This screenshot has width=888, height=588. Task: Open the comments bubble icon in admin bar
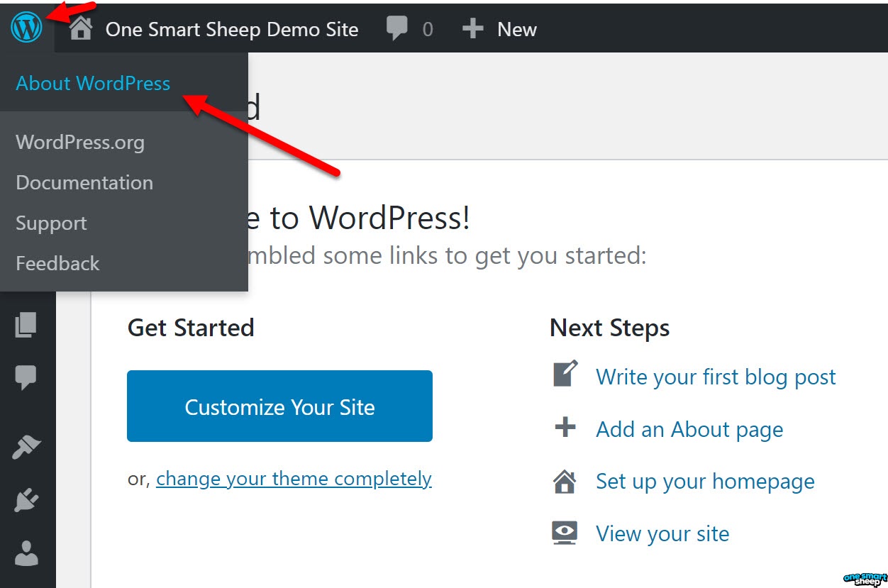click(397, 29)
